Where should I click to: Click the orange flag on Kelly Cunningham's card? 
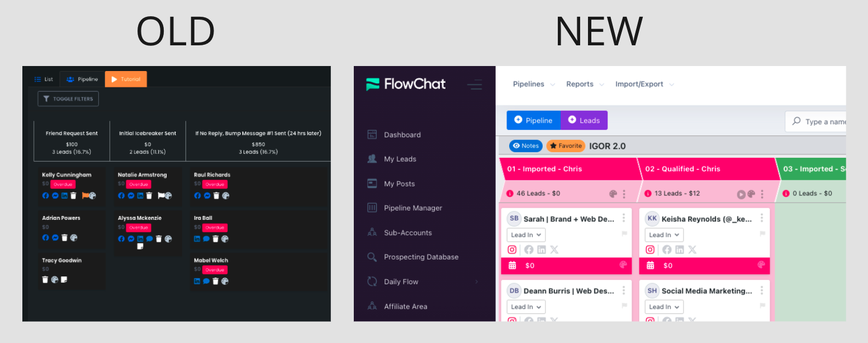[x=85, y=196]
